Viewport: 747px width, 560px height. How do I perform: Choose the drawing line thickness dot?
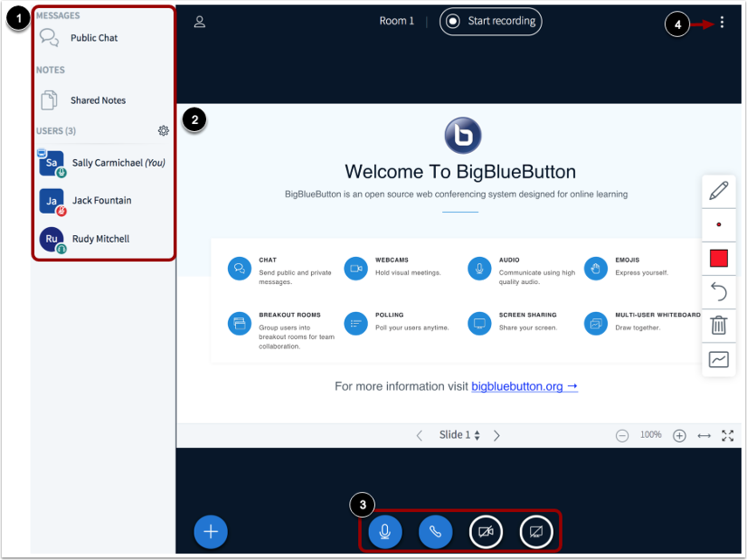718,225
